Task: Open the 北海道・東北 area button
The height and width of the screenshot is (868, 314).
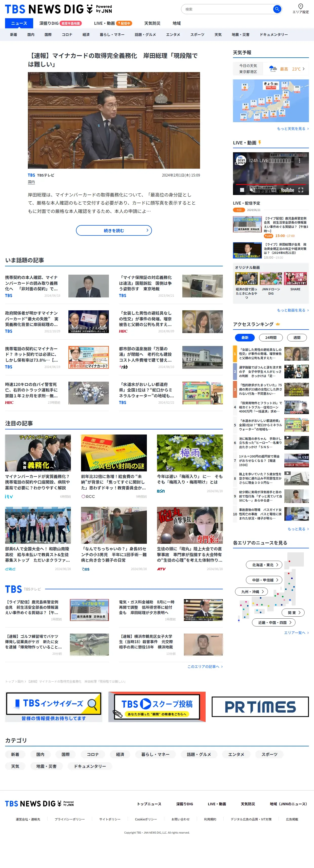Action: (264, 565)
